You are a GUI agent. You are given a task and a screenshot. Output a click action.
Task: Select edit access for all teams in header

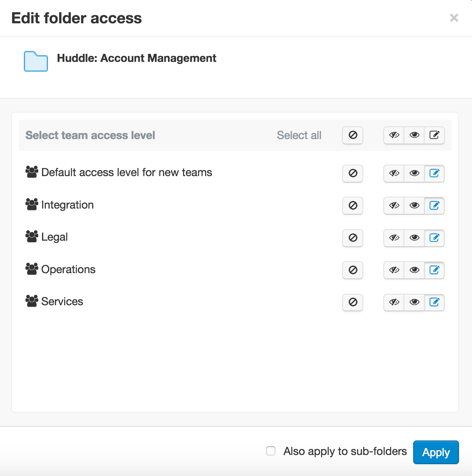(434, 135)
